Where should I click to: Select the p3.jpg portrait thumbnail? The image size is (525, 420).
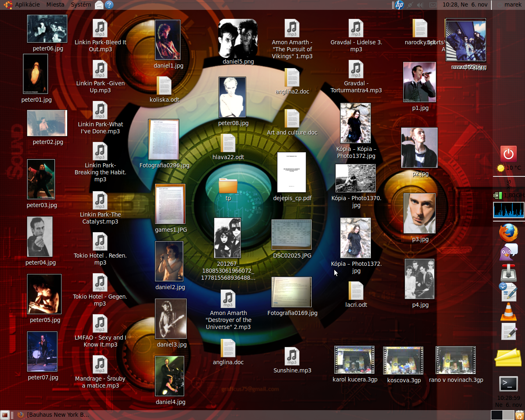(x=420, y=213)
